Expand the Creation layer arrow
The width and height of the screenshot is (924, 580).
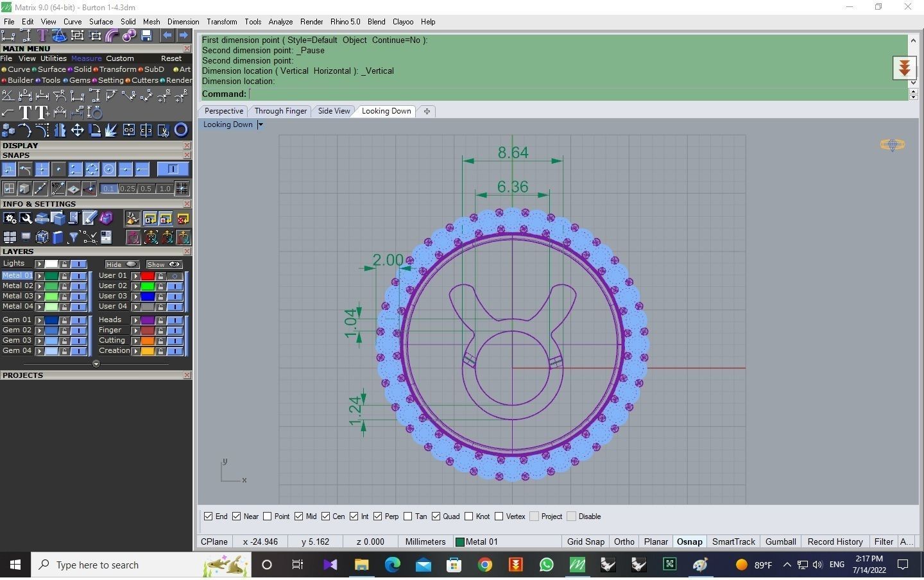[136, 351]
